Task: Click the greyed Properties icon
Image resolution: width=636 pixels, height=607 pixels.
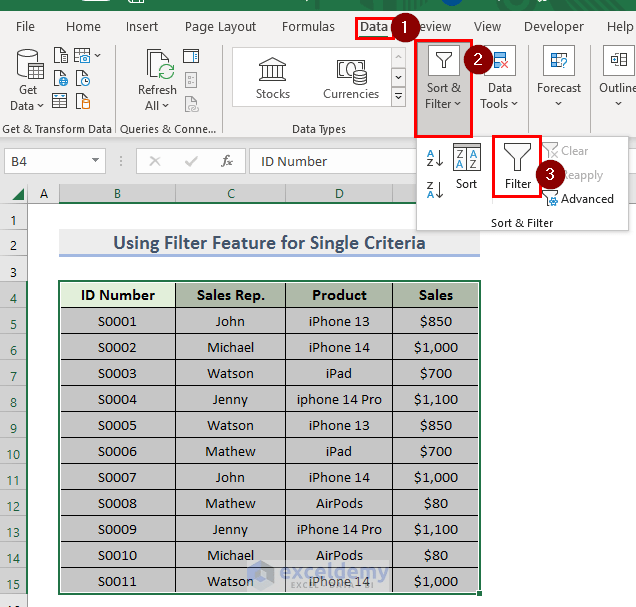Action: click(x=191, y=80)
